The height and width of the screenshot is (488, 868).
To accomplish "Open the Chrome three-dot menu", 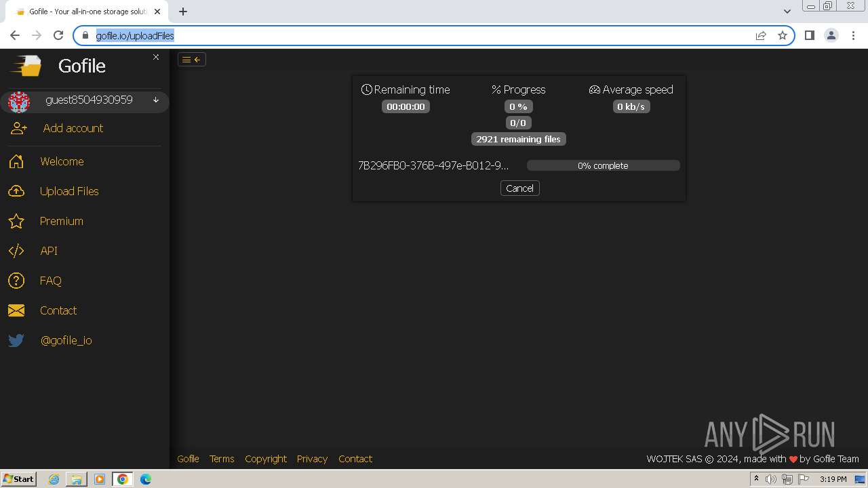I will pyautogui.click(x=853, y=35).
